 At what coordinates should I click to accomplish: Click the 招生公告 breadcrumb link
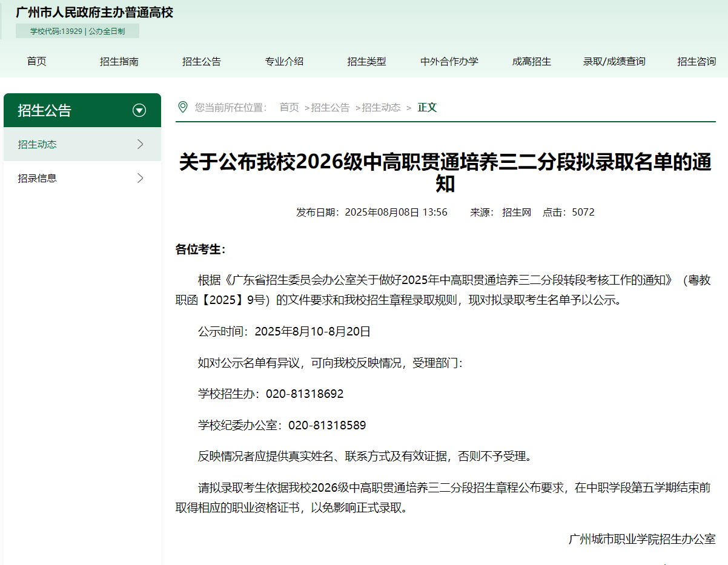coord(330,107)
